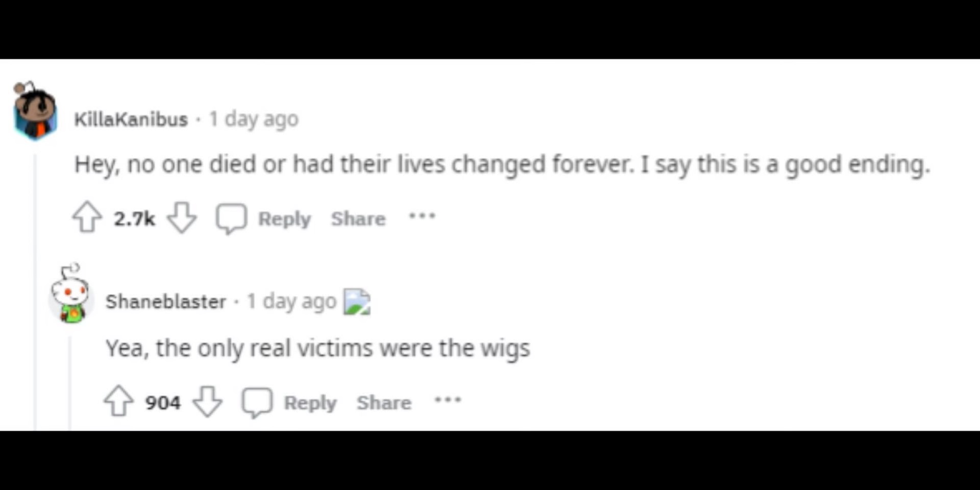Screen dimensions: 980x490
Task: Open the Shaneblaster username link
Action: [166, 301]
